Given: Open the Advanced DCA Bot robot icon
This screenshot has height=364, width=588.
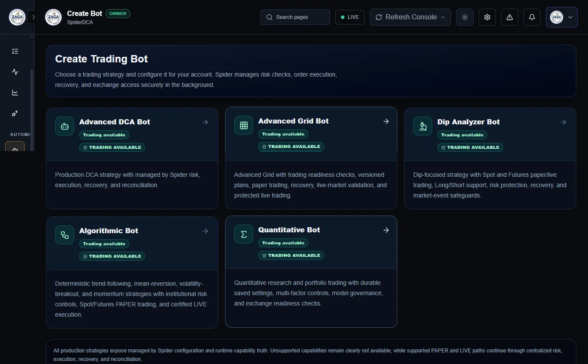Looking at the screenshot, I should (x=65, y=126).
